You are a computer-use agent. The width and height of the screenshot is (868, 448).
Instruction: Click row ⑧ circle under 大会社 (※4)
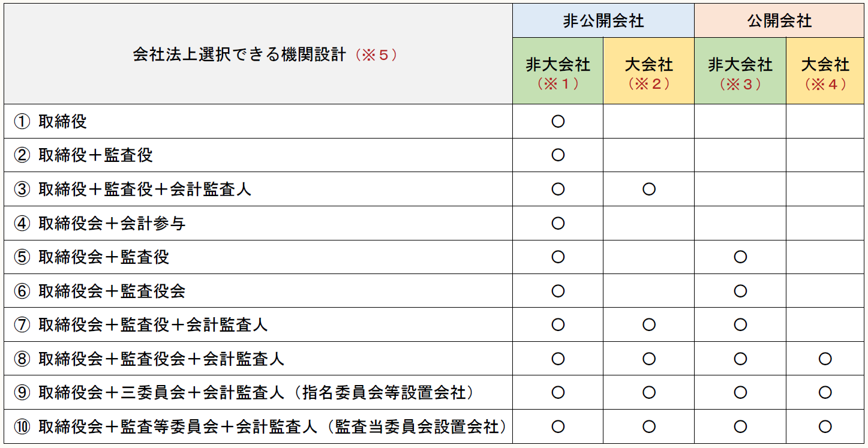tap(825, 359)
